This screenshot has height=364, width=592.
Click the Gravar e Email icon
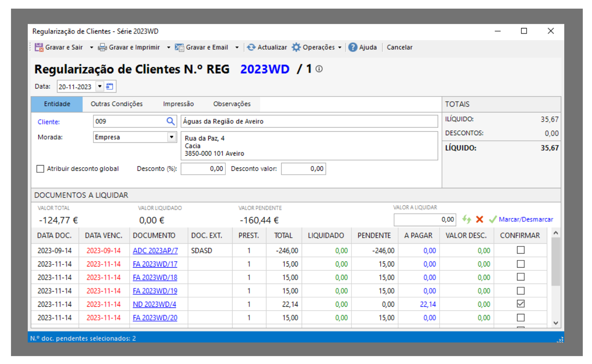pyautogui.click(x=179, y=47)
